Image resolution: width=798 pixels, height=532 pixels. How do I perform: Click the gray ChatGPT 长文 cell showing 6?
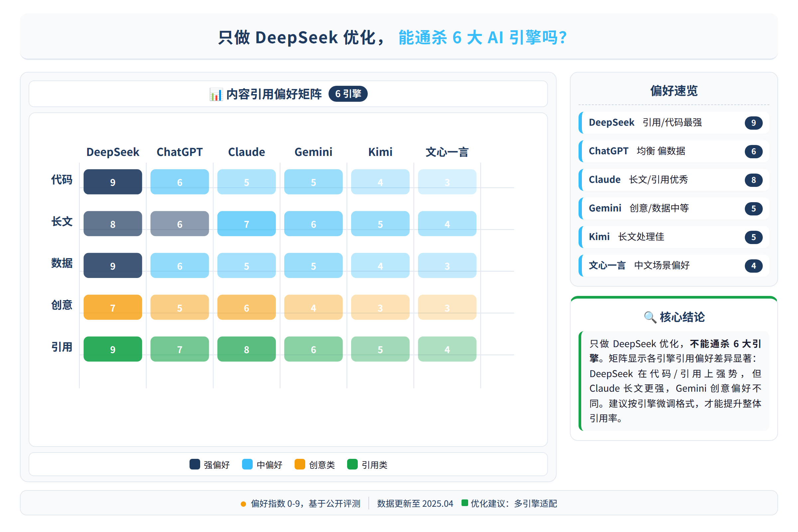click(180, 223)
